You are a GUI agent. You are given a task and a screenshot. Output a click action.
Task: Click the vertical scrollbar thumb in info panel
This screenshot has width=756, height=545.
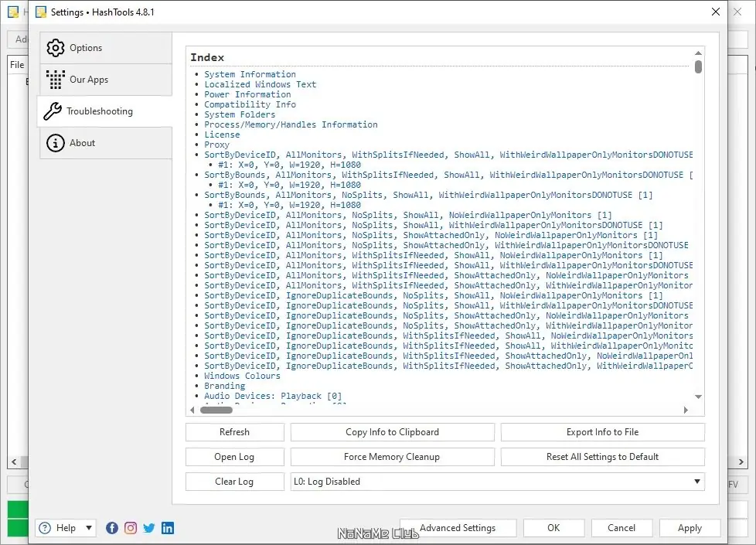click(x=698, y=66)
